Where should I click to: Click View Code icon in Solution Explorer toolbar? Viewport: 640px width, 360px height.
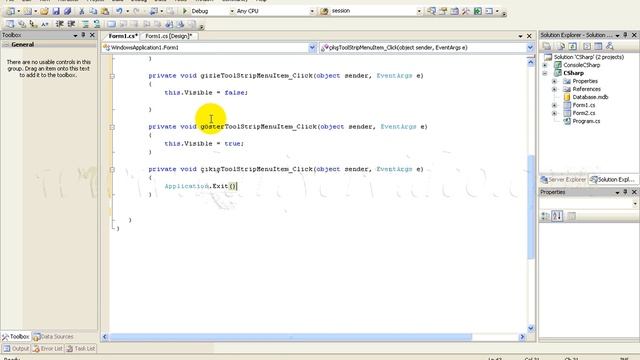(587, 46)
